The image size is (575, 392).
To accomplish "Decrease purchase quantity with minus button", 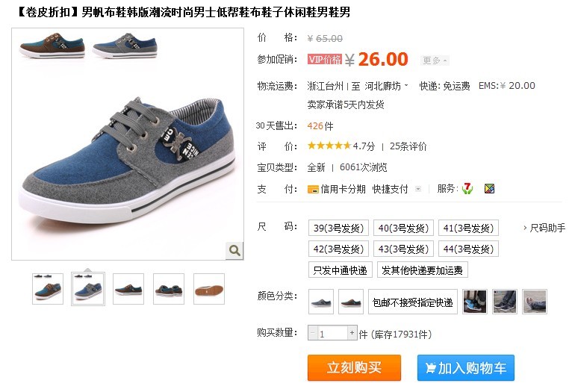I will (312, 333).
